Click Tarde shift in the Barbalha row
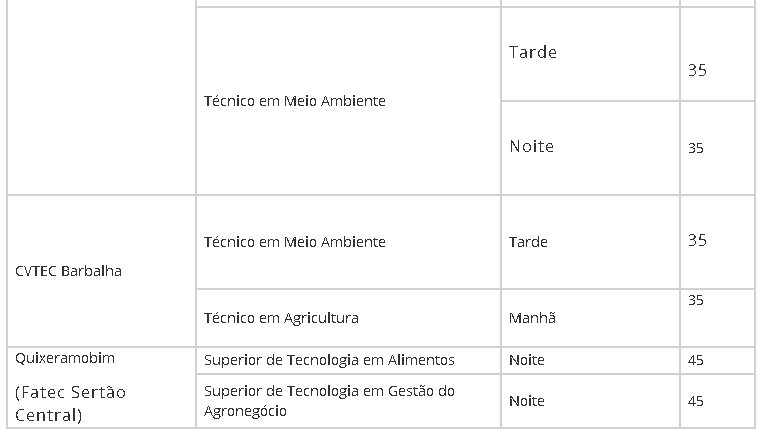Viewport: 761px width, 434px height. click(528, 242)
